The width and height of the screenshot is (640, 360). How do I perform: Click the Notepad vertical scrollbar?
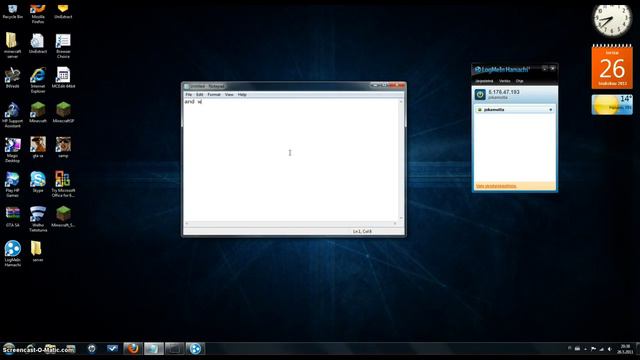point(401,159)
